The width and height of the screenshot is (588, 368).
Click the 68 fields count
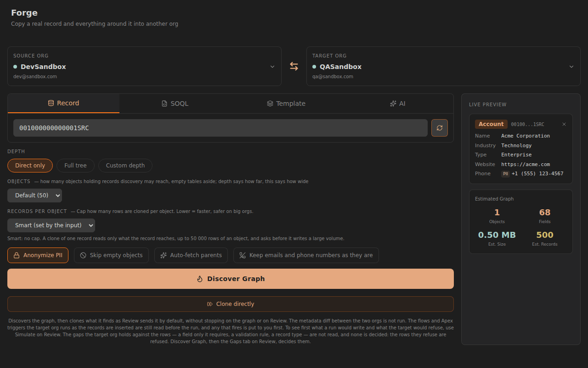click(545, 213)
